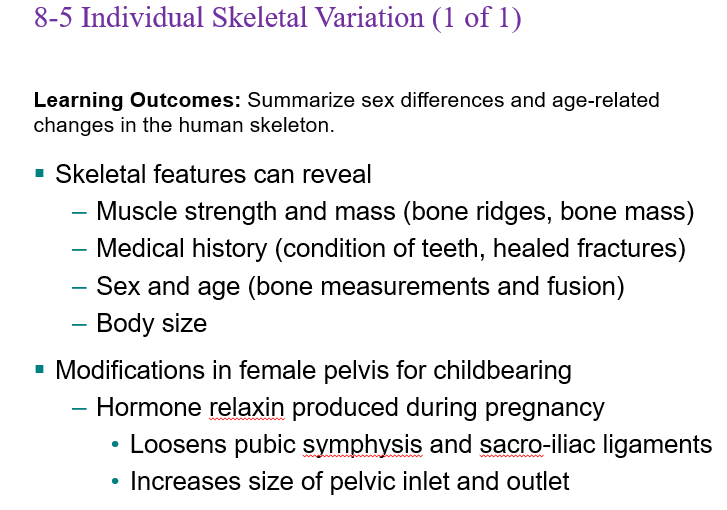The width and height of the screenshot is (727, 510).
Task: Click the square bullet before 'Skeletal features'
Action: click(x=40, y=174)
